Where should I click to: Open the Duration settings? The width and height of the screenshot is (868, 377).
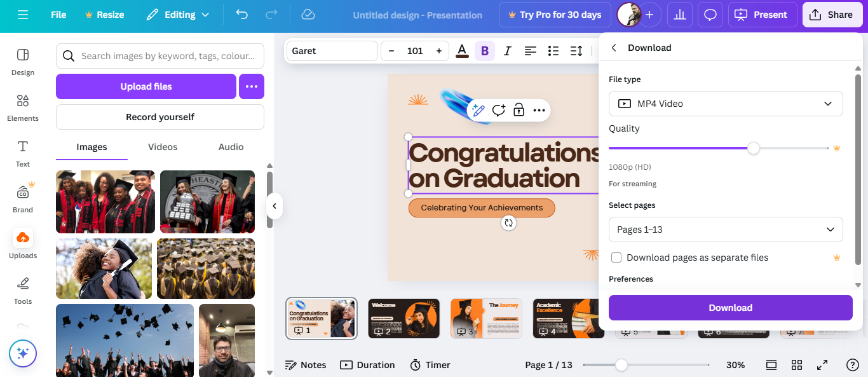tap(367, 365)
